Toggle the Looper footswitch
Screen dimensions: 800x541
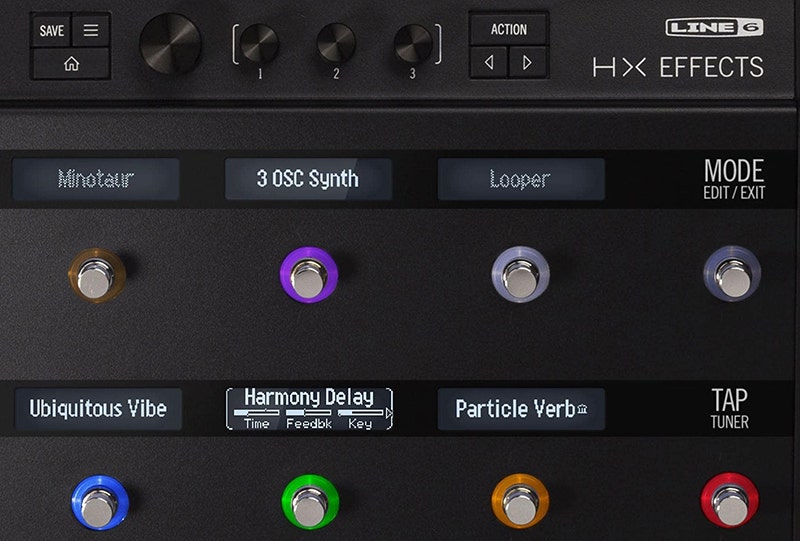520,275
